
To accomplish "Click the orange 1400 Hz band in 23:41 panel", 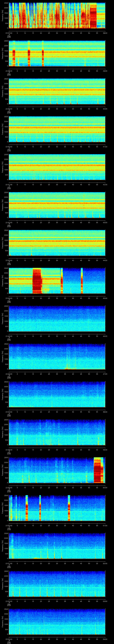I will click(x=57, y=165).
